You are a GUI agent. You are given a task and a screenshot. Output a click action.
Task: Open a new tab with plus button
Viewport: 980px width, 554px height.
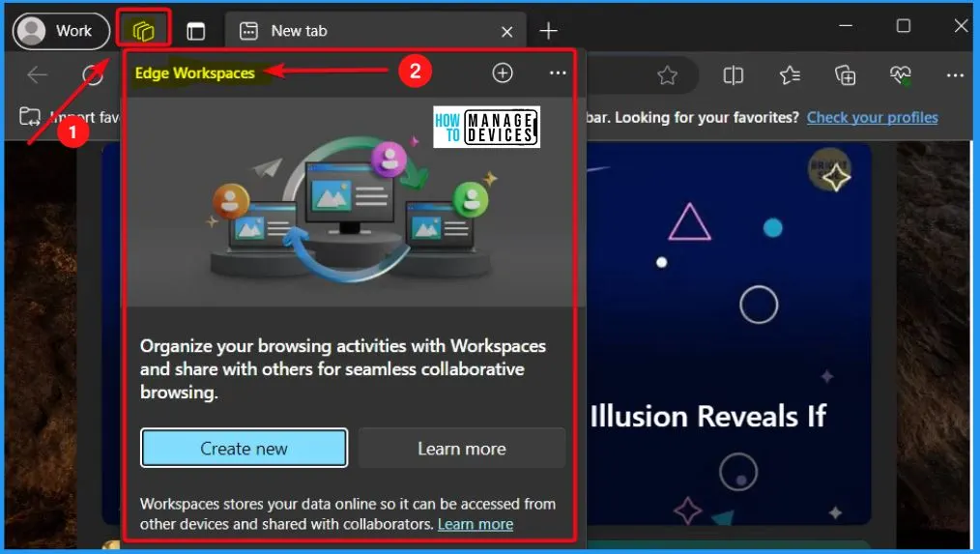tap(548, 31)
